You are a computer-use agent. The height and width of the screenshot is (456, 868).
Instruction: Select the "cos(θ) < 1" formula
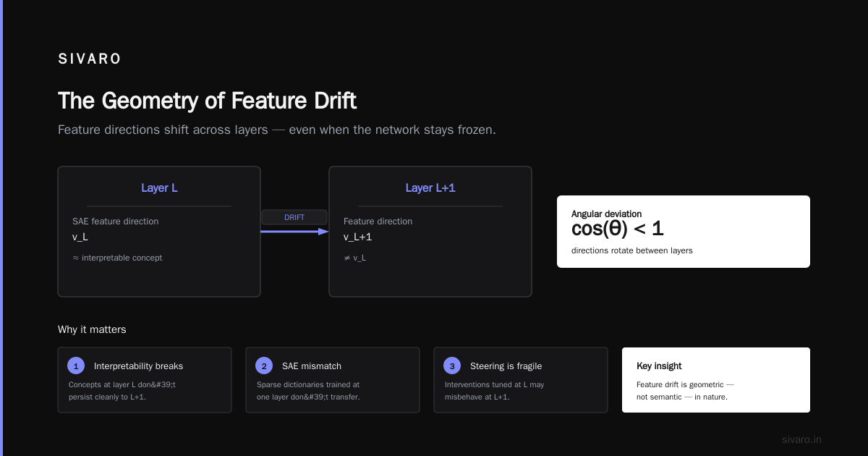click(x=617, y=229)
